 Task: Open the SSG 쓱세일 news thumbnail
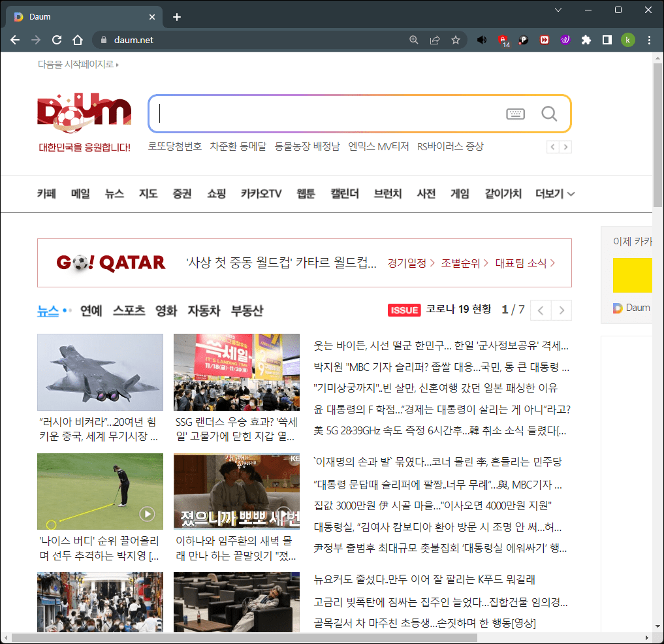point(236,372)
